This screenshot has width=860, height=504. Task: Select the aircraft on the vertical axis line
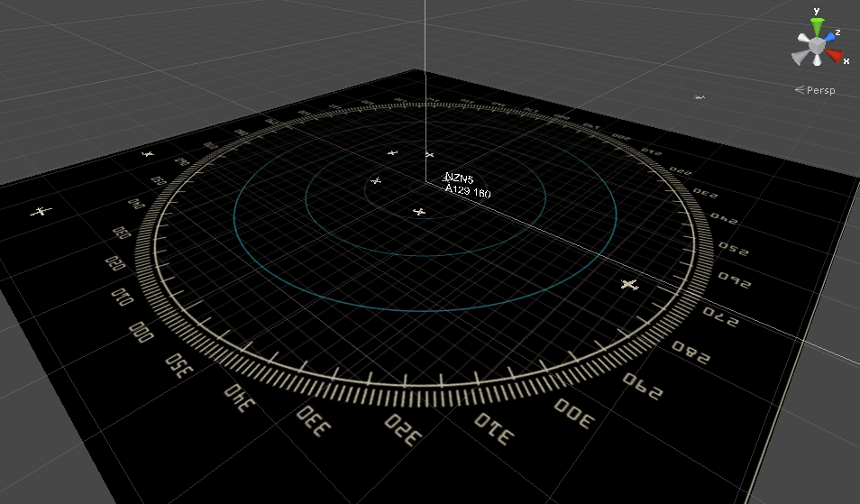(x=429, y=156)
